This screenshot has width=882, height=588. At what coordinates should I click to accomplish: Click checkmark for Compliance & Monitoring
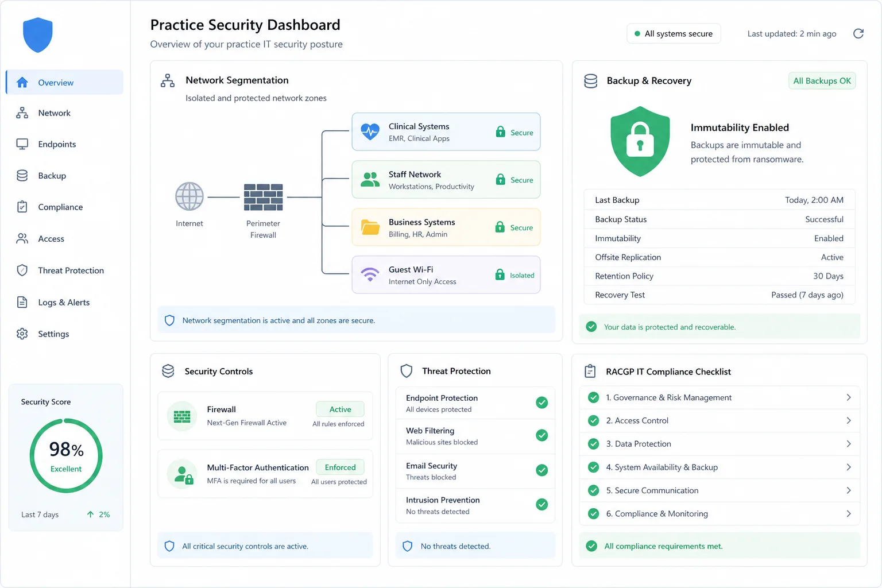594,514
